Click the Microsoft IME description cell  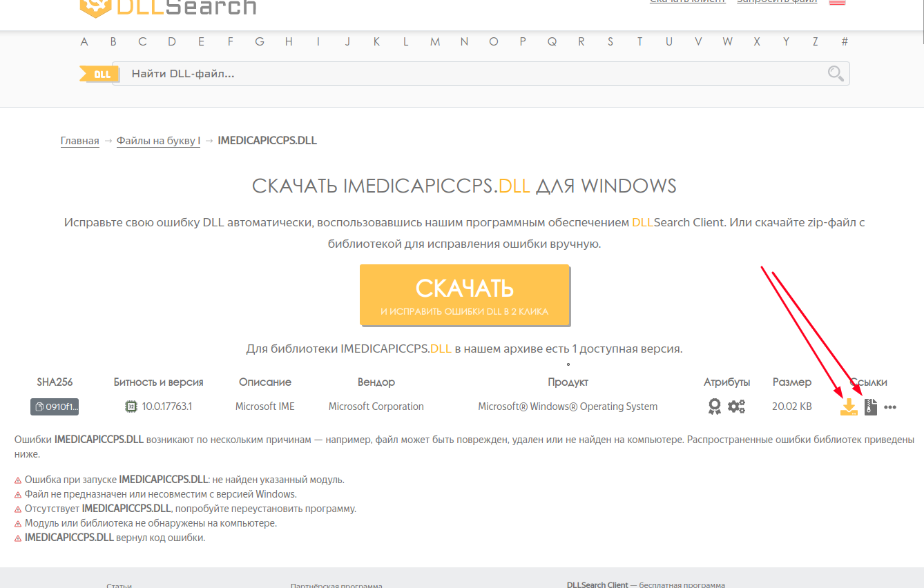point(265,406)
